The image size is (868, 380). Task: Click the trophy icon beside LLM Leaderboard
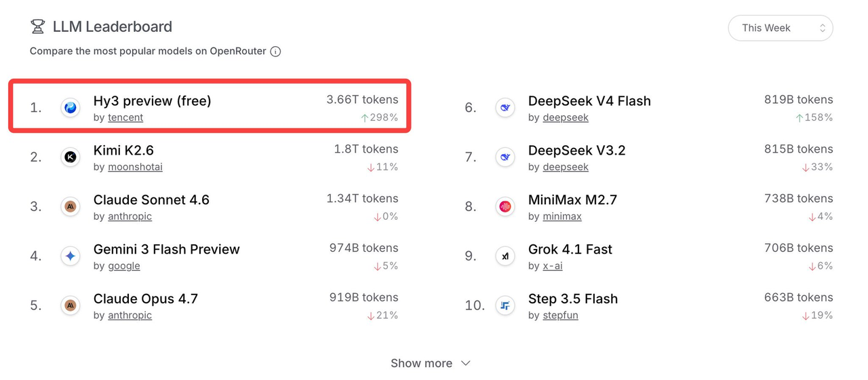click(38, 26)
